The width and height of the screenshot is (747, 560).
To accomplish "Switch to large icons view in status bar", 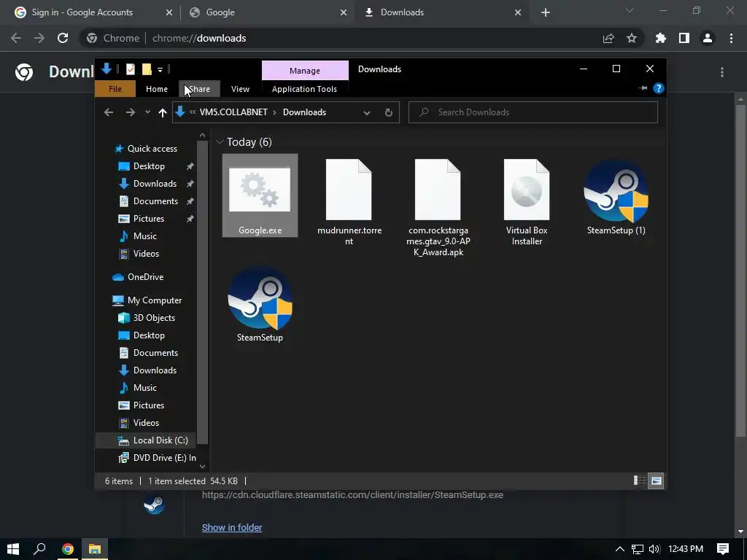I will (x=656, y=481).
